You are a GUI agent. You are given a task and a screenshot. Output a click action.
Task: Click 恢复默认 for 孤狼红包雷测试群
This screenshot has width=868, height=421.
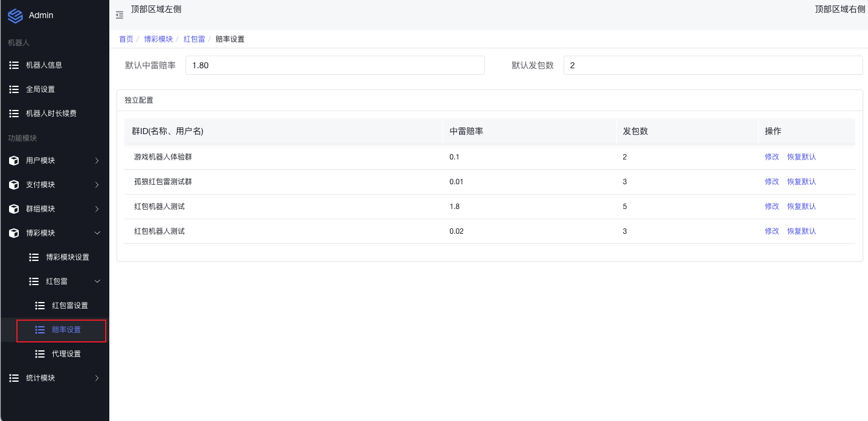[x=801, y=182]
